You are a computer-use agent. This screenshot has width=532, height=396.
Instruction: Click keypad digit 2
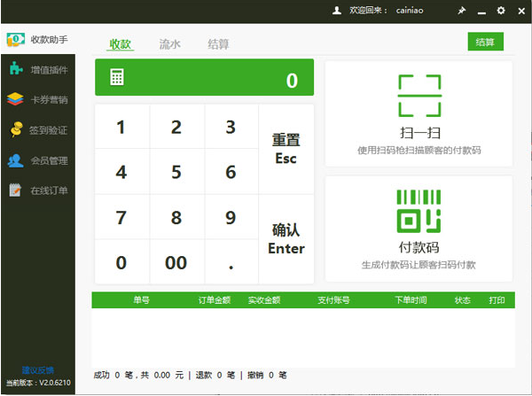click(x=176, y=127)
